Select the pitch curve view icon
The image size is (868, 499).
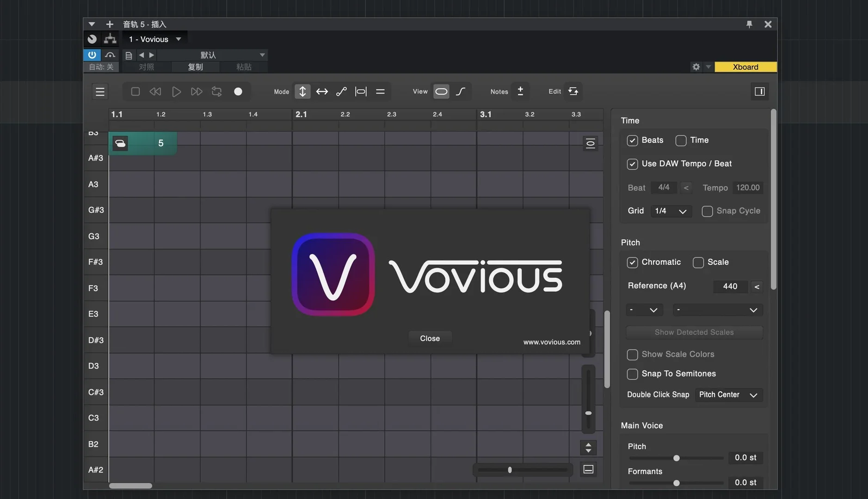click(461, 91)
